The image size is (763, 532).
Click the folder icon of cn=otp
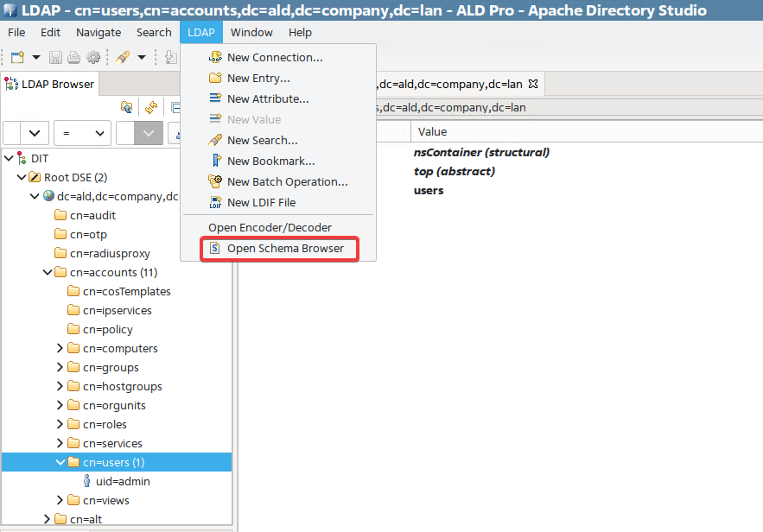pos(60,234)
